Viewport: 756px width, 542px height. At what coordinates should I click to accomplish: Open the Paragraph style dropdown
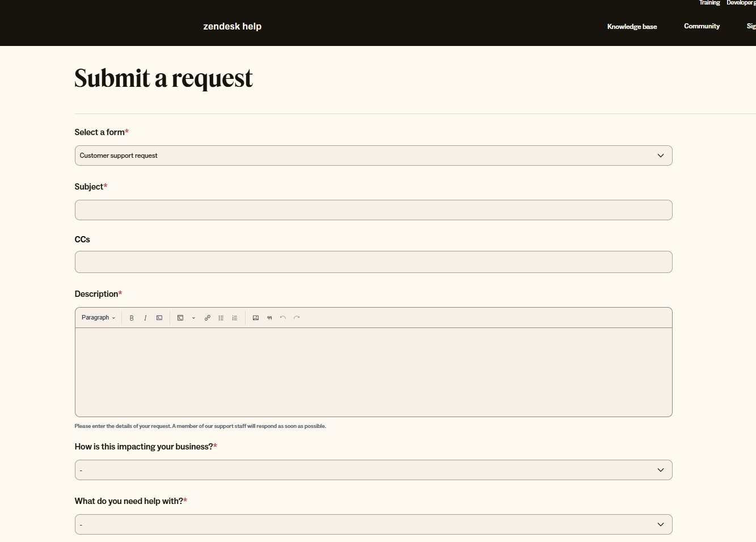pyautogui.click(x=98, y=317)
